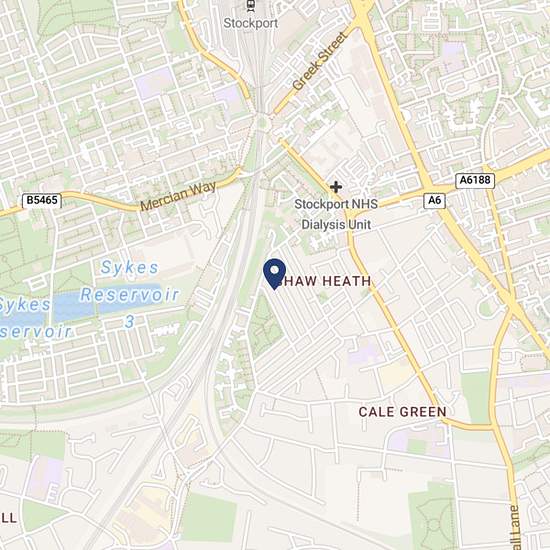Select the A6188 road shield

[475, 180]
